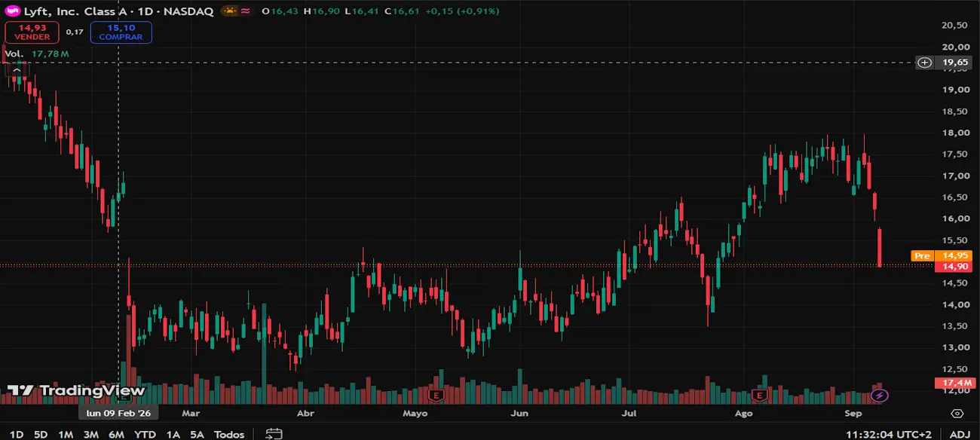Screen dimensions: 980x440
Task: Select the 3M time range
Action: (91, 434)
